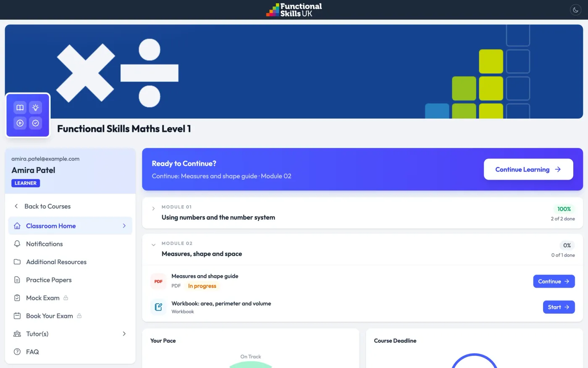The height and width of the screenshot is (368, 588).
Task: Click the 100% progress badge
Action: 564,209
